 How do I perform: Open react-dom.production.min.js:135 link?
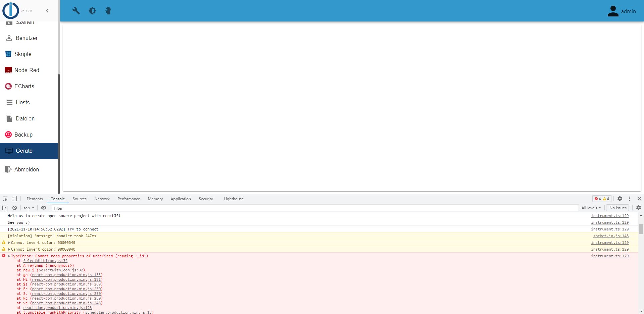point(66,275)
